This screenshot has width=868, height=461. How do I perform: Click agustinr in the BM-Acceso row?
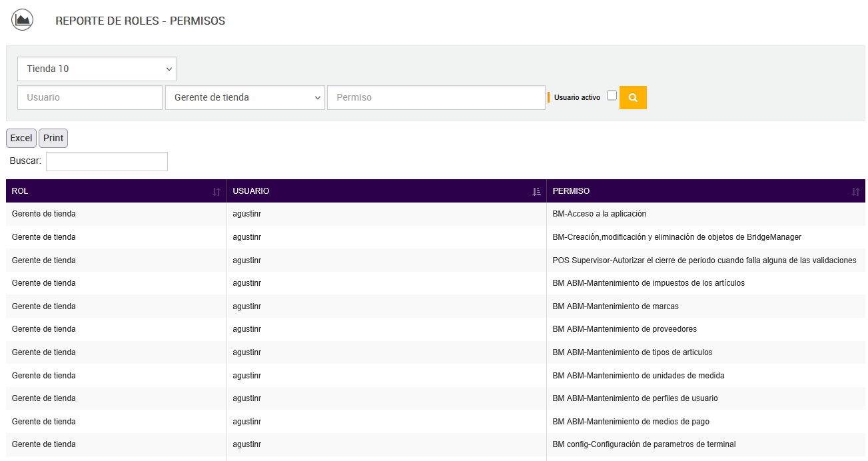click(x=247, y=214)
